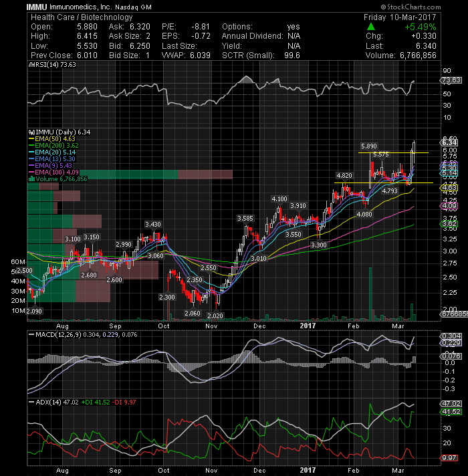The height and width of the screenshot is (476, 468).
Task: Click the High value 6.415
Action: pos(87,36)
